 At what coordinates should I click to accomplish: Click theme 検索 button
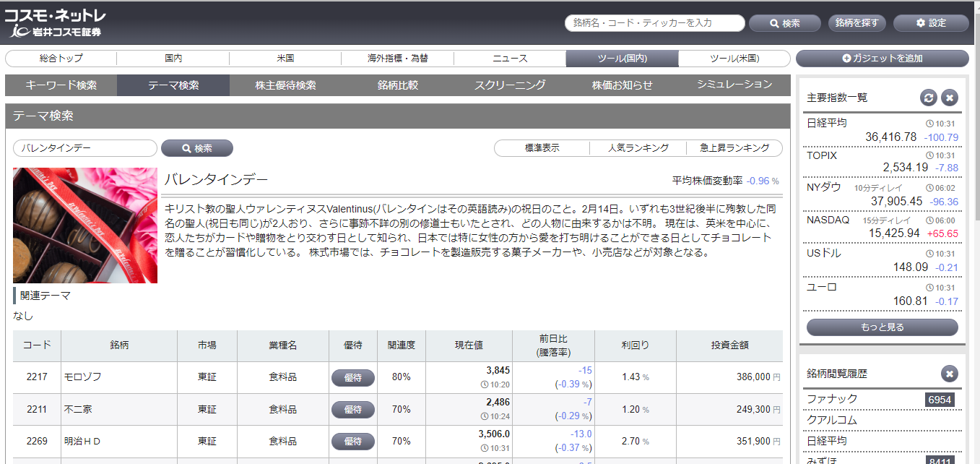(x=197, y=148)
